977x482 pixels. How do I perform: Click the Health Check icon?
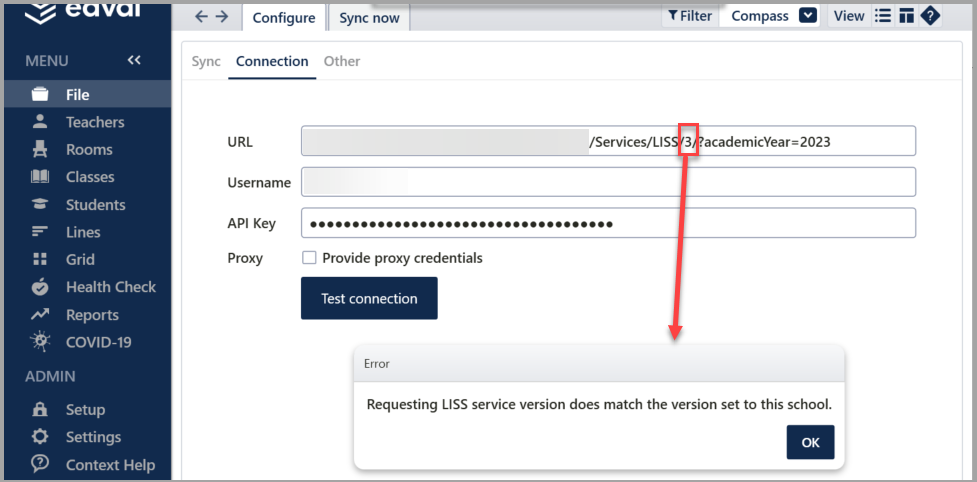coord(40,287)
